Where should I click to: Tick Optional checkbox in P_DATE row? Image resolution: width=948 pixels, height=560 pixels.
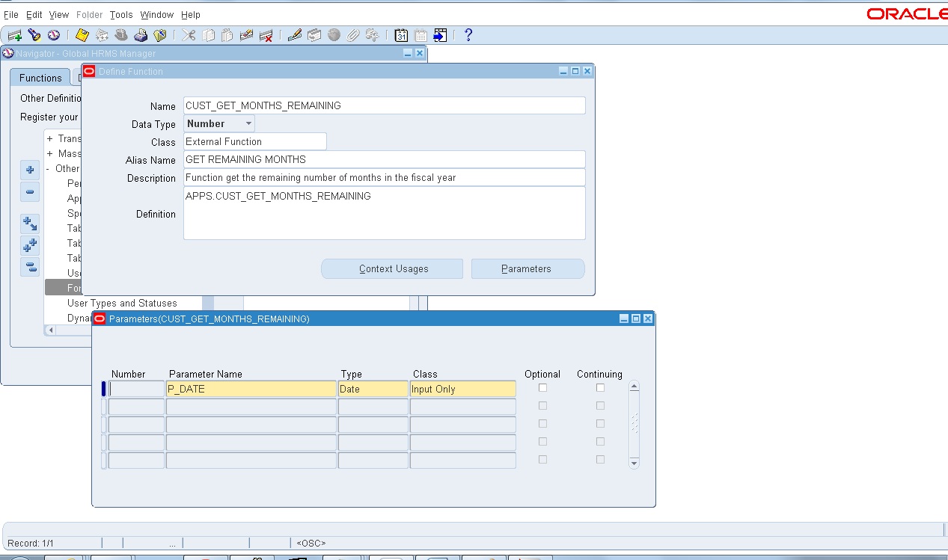click(x=543, y=388)
